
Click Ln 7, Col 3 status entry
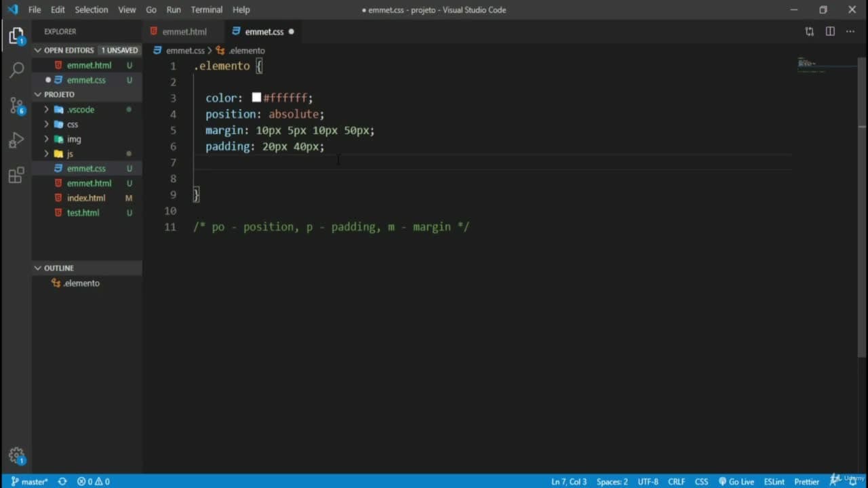[x=569, y=481]
